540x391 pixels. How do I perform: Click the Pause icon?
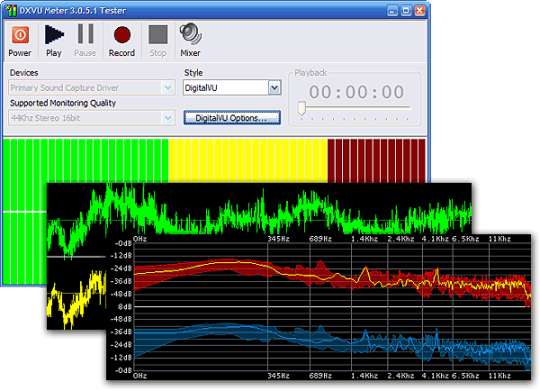pyautogui.click(x=85, y=34)
